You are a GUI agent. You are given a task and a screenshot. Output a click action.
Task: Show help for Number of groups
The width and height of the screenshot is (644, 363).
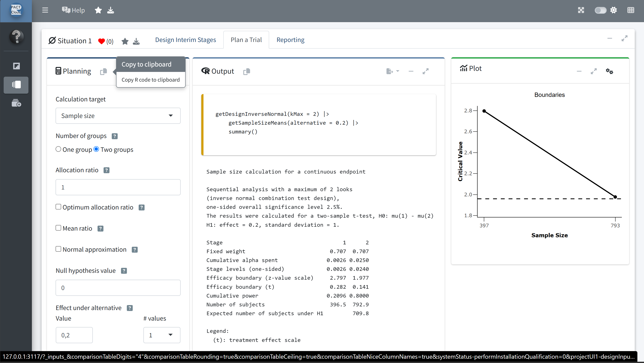[115, 136]
